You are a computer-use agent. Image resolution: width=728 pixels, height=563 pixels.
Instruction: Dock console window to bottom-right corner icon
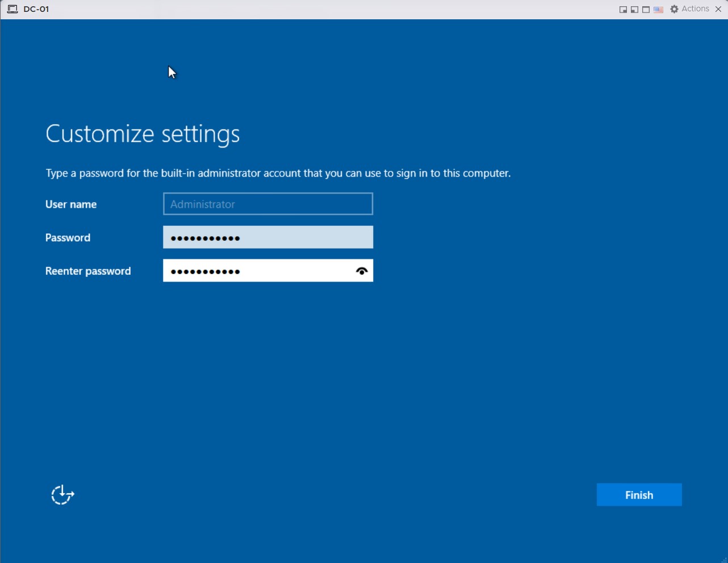point(623,10)
